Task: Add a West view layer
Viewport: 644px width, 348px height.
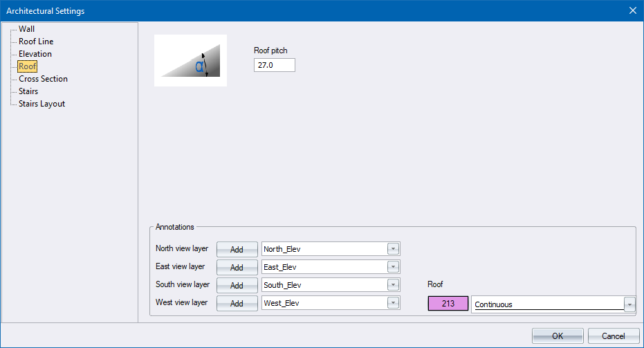Action: click(237, 303)
